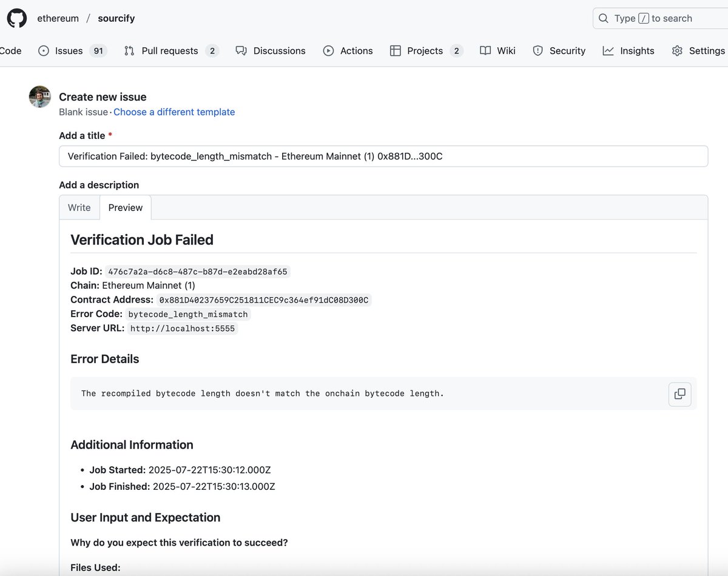The height and width of the screenshot is (576, 728).
Task: Click the Projects table icon
Action: coord(396,51)
